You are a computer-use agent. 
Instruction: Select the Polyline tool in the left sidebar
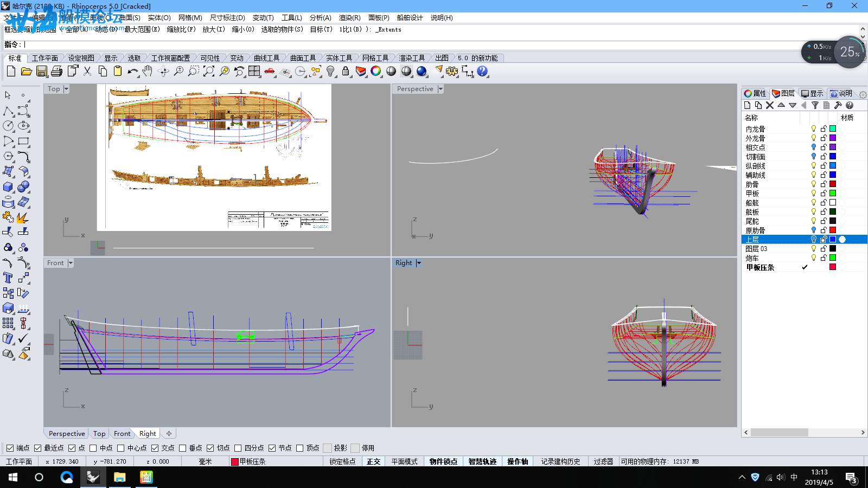click(x=9, y=111)
